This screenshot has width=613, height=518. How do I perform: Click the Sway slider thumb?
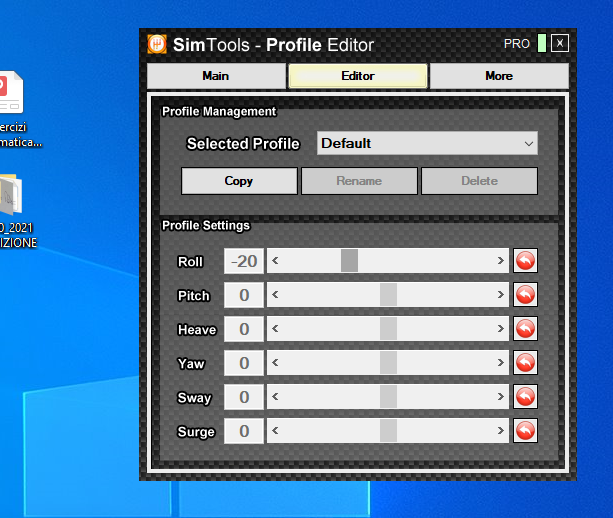(388, 397)
